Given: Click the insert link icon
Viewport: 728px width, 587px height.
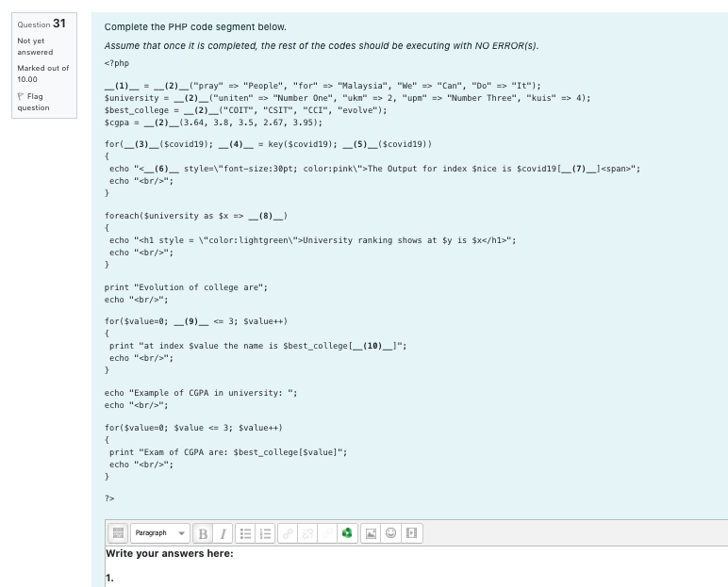Looking at the screenshot, I should point(288,533).
